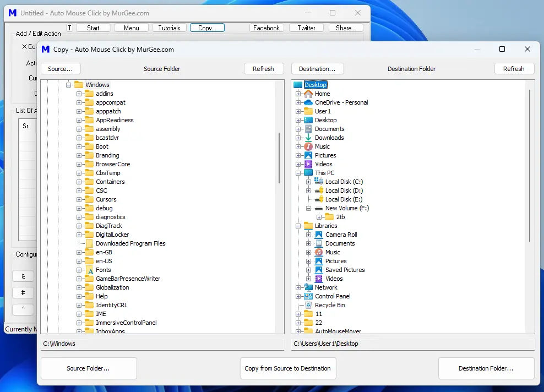Click the C:\Users\User1\Desktop path field

pyautogui.click(x=413, y=344)
